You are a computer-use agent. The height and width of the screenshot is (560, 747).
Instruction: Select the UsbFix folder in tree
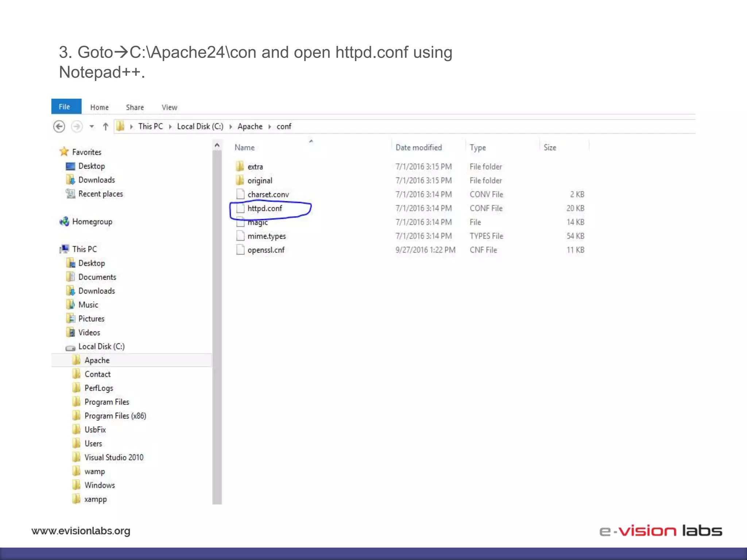[x=95, y=429]
